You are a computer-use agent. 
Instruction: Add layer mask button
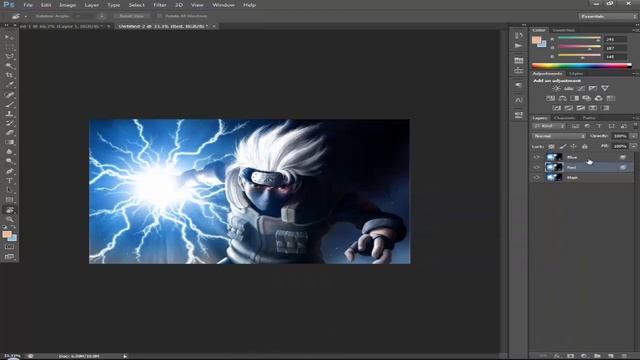coord(571,356)
